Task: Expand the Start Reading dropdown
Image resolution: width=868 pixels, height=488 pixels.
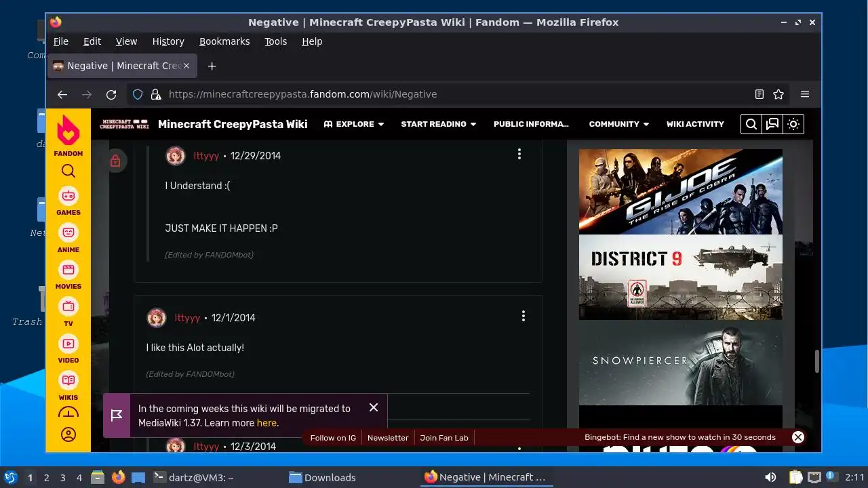Action: click(x=438, y=124)
